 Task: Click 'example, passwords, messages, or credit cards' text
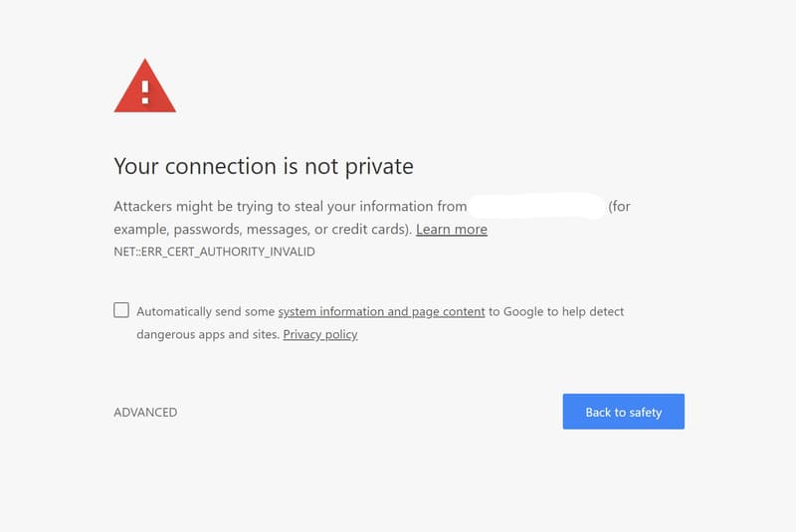coord(262,230)
